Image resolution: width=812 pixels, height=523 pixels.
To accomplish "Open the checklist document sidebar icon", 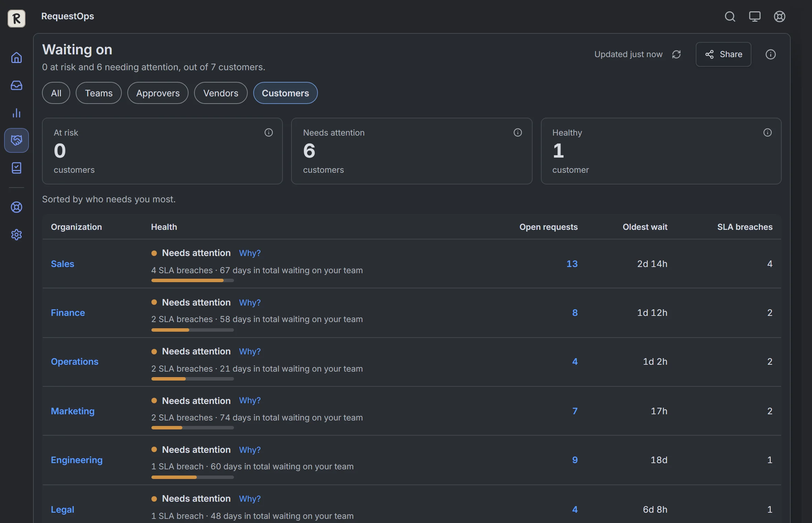I will click(x=17, y=168).
